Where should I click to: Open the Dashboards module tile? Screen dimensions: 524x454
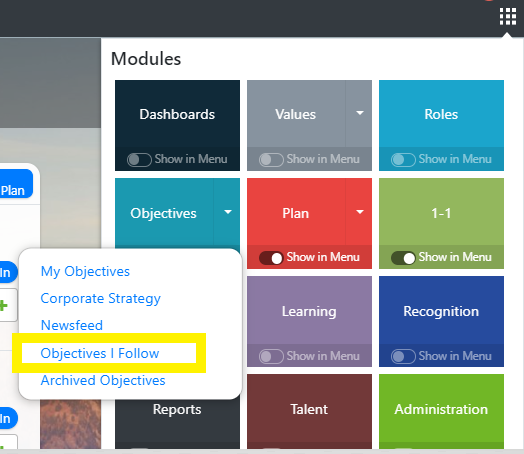pos(177,114)
